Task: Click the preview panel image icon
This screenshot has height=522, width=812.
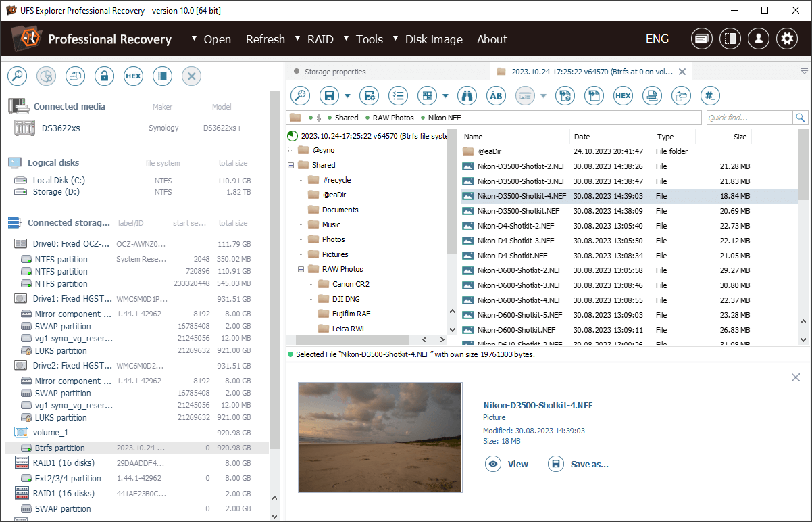Action: (525, 96)
